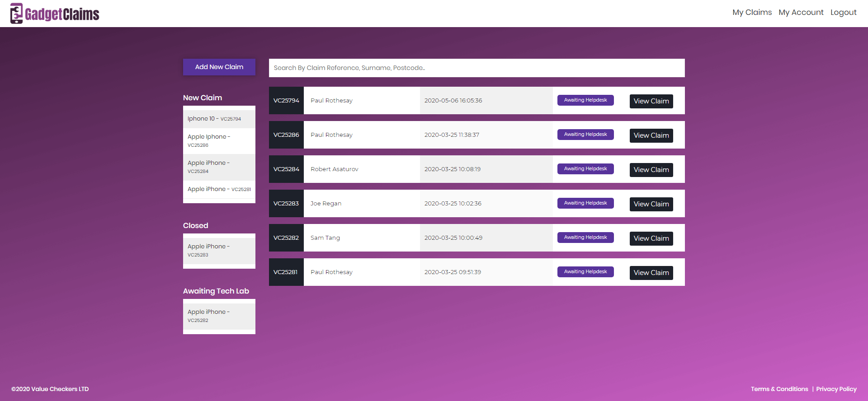Click the GadgetClaims logo
Screen dimensions: 868x401
point(55,14)
